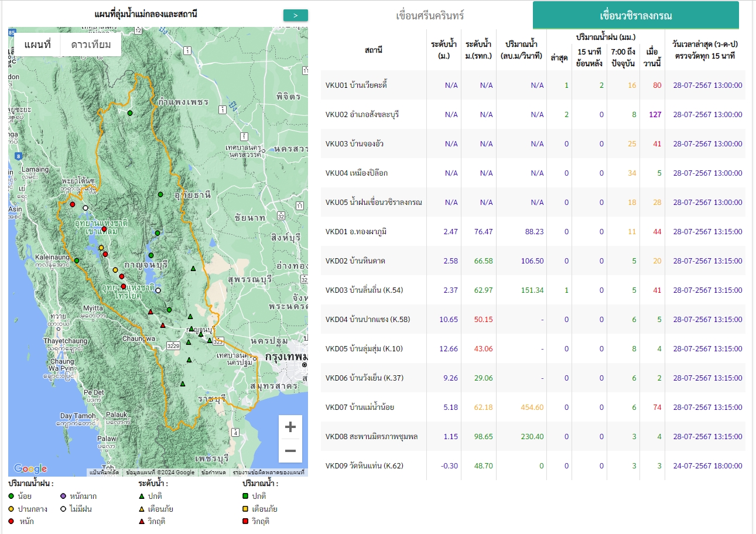Click the southernmost green triangle marker
This screenshot has width=756, height=534.
point(183,385)
